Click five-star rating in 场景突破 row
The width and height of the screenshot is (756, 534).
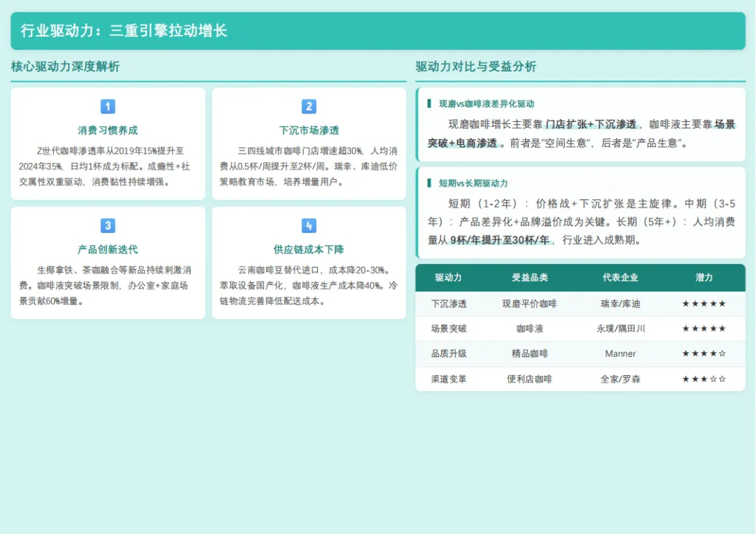[x=703, y=329]
